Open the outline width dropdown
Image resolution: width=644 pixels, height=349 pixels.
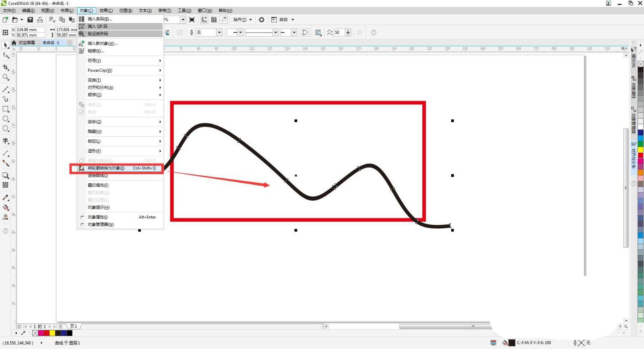pyautogui.click(x=219, y=33)
